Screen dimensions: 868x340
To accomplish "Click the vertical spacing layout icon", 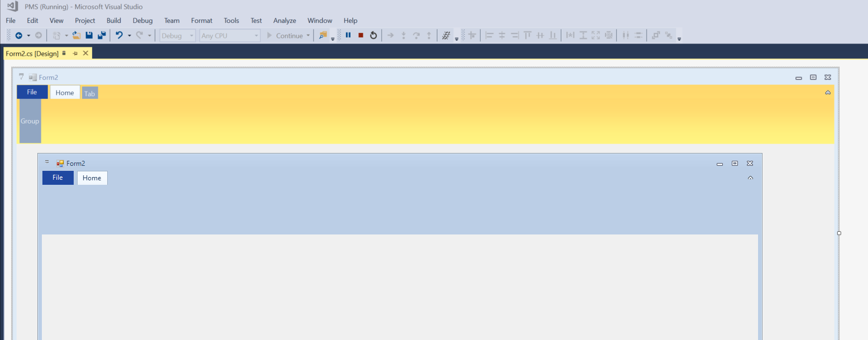I will (x=638, y=35).
